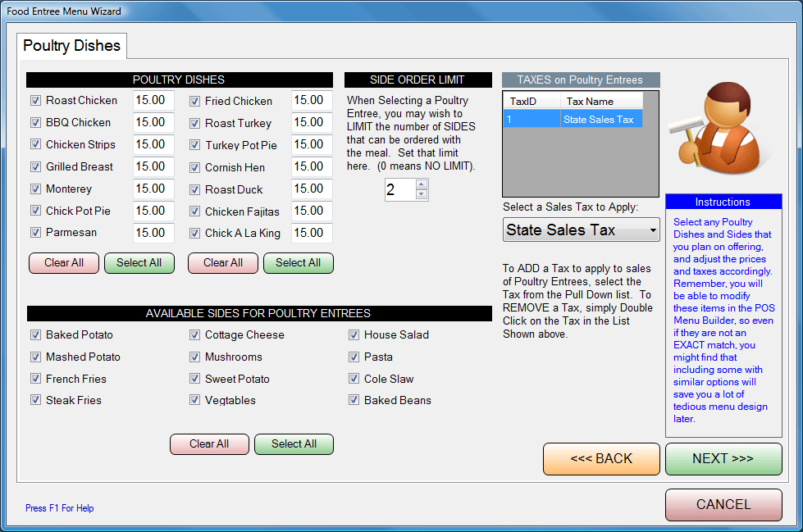Go back with the <<< BACK button
803x532 pixels.
click(601, 459)
